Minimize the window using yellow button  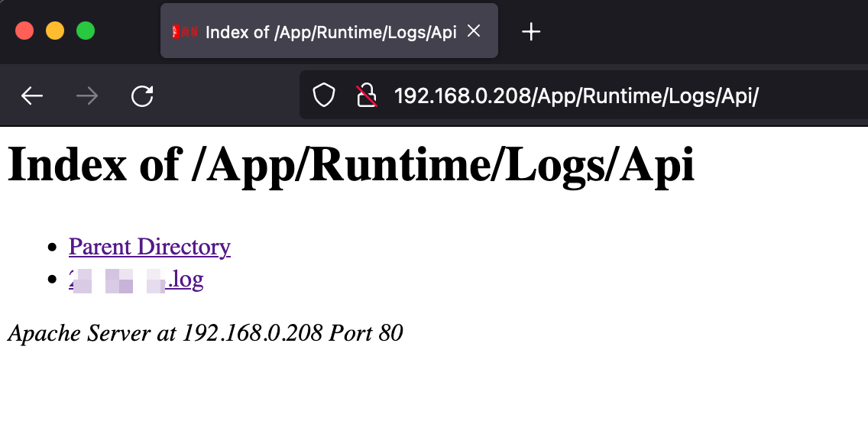55,31
